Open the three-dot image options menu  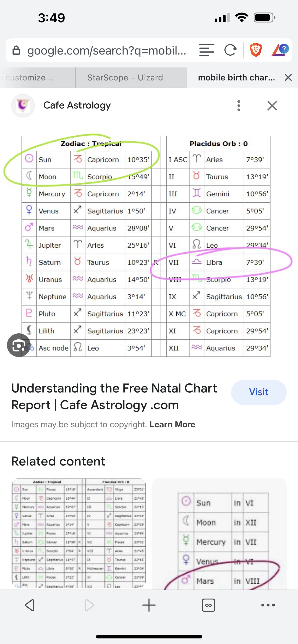point(239,106)
